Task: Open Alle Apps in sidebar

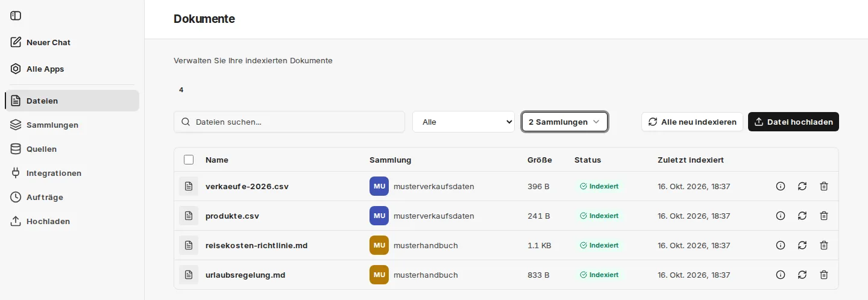Action: pos(72,69)
